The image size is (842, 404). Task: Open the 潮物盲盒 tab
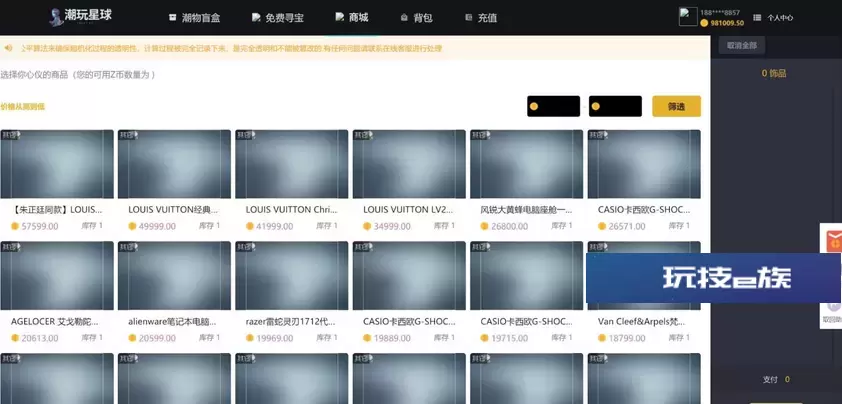pyautogui.click(x=194, y=18)
